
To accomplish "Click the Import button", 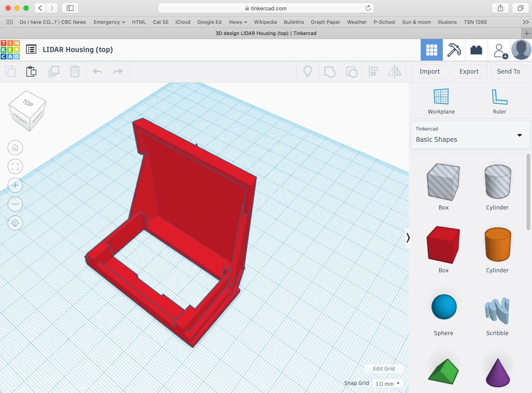I will (x=430, y=71).
